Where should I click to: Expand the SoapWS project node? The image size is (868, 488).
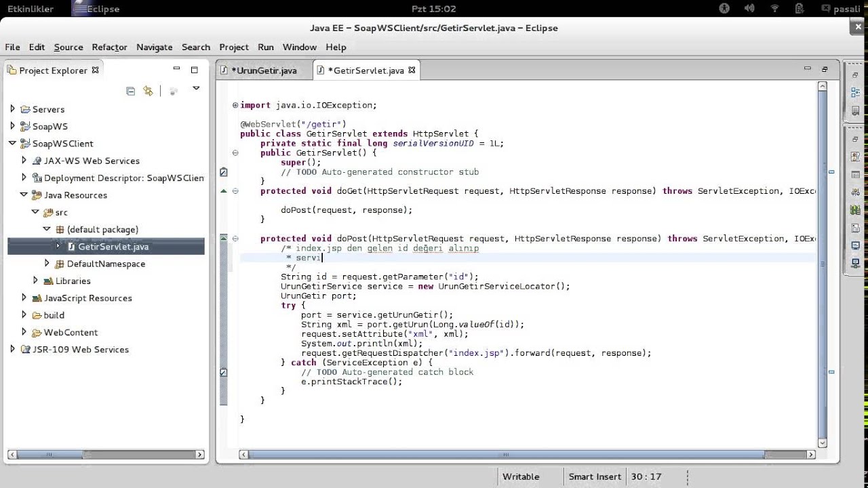pos(12,125)
